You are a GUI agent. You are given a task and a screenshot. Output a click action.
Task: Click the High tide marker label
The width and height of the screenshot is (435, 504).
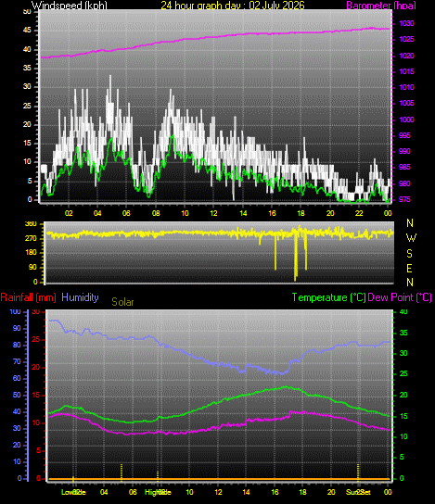pyautogui.click(x=158, y=492)
